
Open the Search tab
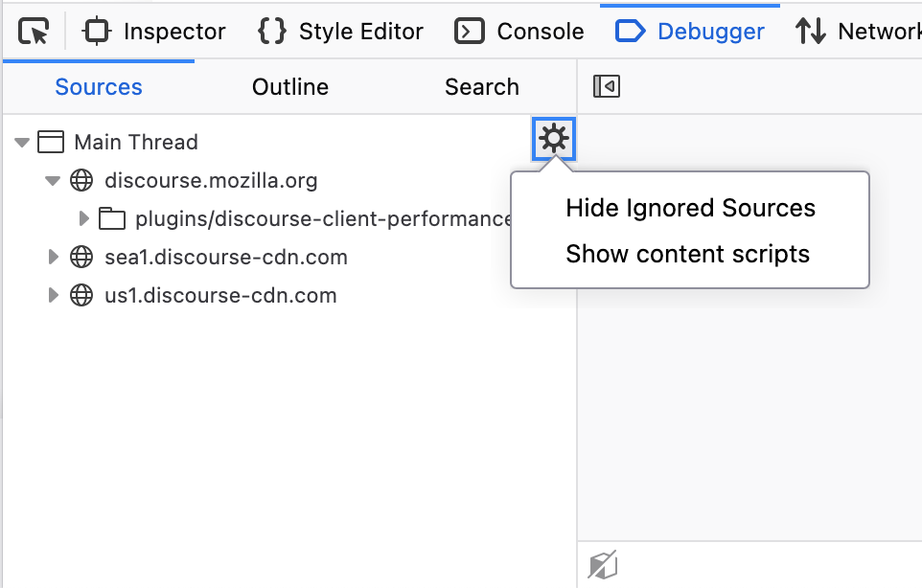click(x=481, y=87)
